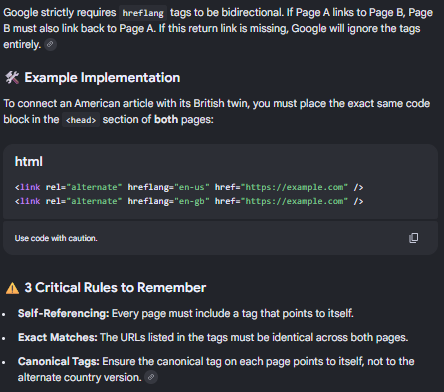Click the warning triangle icon
Image resolution: width=444 pixels, height=392 pixels.
(12, 288)
